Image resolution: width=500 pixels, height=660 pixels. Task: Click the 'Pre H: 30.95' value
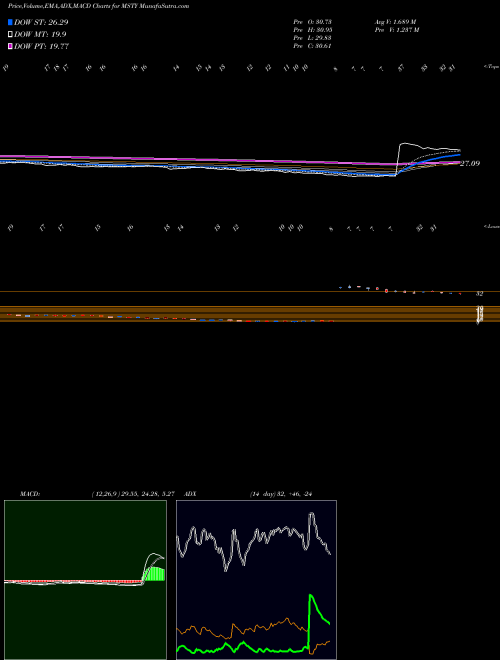[x=313, y=30]
